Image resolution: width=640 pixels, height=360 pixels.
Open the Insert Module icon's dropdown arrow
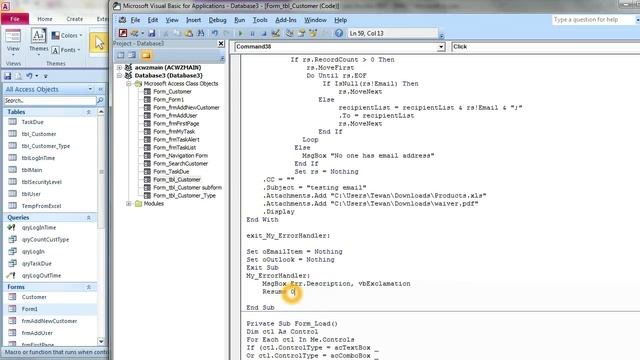pyautogui.click(x=142, y=33)
